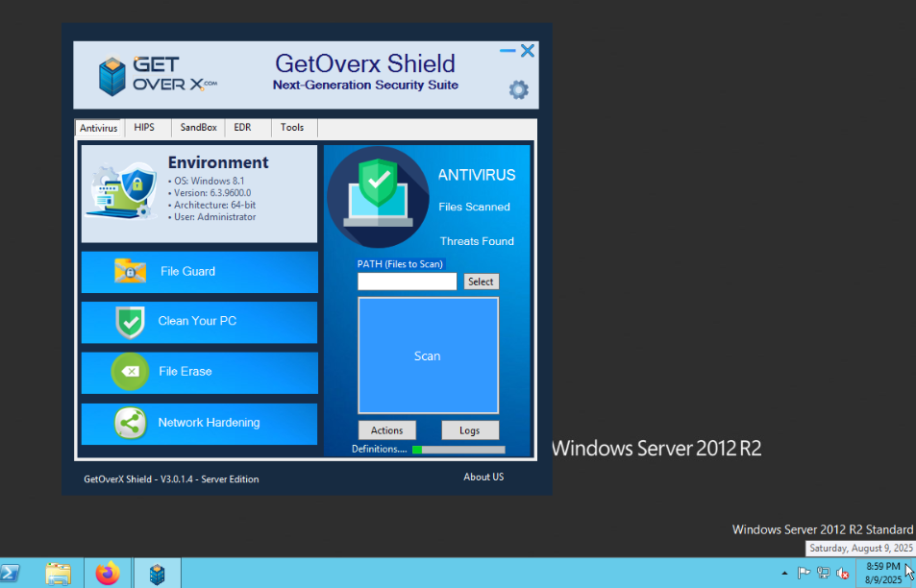Click the Definitions.... label
Viewport: 916px width, 588px height.
(x=379, y=449)
